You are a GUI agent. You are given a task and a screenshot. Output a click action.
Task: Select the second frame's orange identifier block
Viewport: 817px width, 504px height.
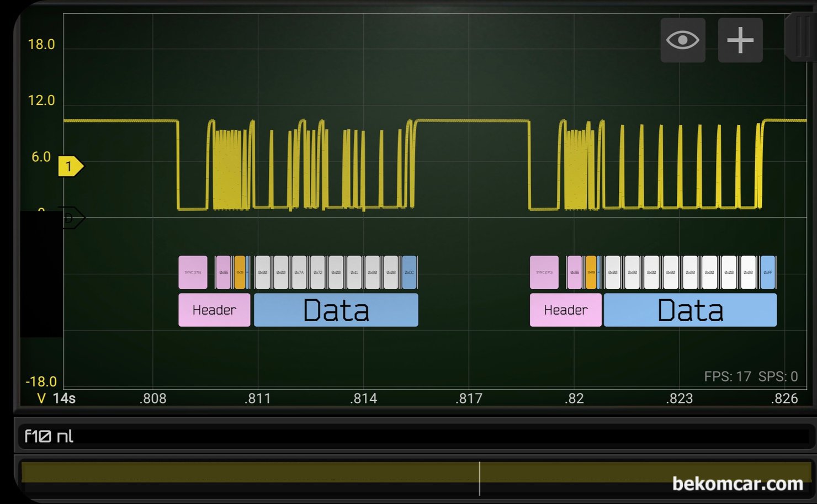click(x=591, y=272)
